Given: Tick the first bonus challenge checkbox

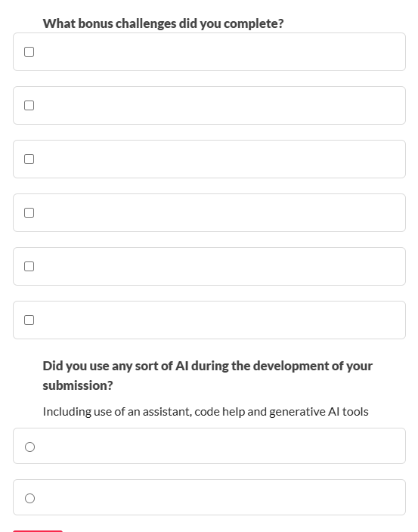Looking at the screenshot, I should pyautogui.click(x=29, y=52).
